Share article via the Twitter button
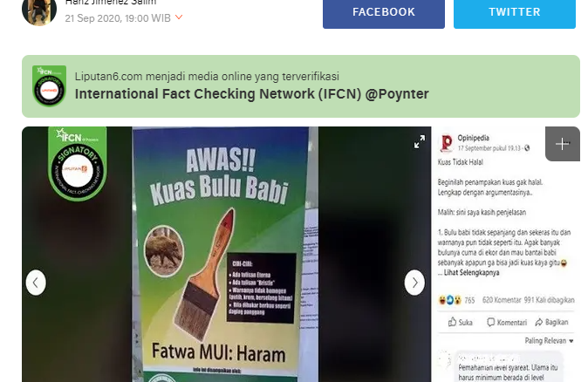Image resolution: width=588 pixels, height=382 pixels. (x=515, y=13)
